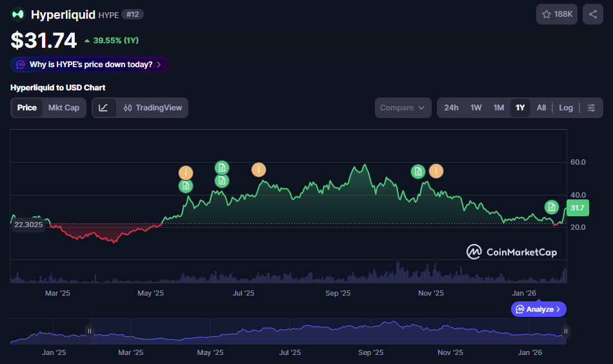The image size is (613, 364).
Task: Open the green news marker near Nov '25
Action: tap(418, 171)
